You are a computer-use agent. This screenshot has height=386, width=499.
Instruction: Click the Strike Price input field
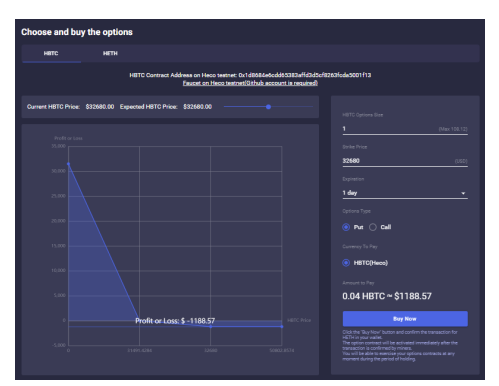(x=405, y=161)
